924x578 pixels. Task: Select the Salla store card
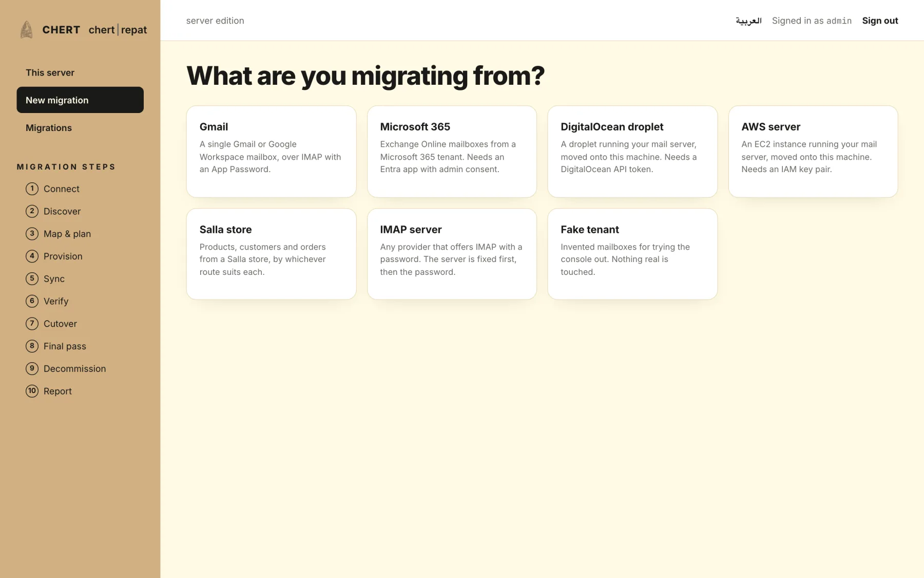coord(271,254)
